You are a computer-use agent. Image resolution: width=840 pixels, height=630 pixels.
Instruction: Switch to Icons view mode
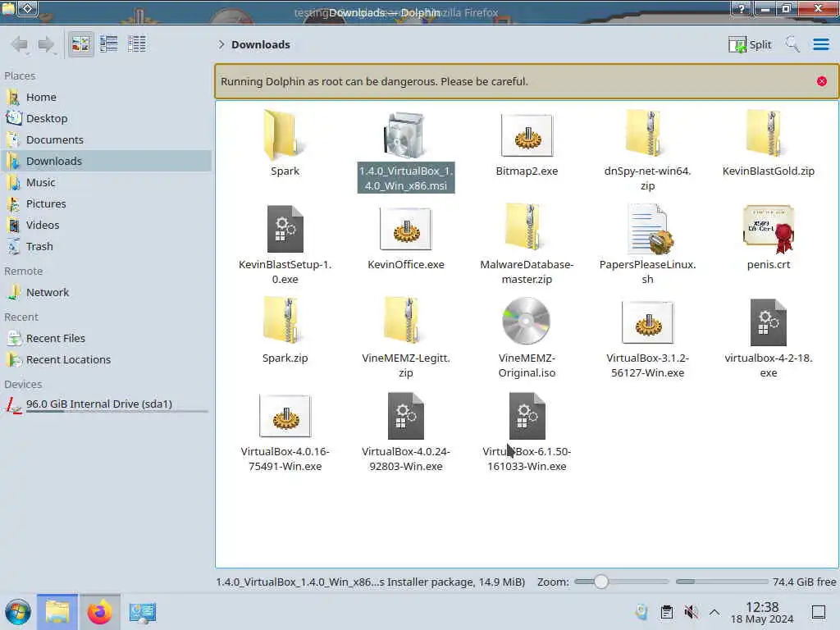81,44
